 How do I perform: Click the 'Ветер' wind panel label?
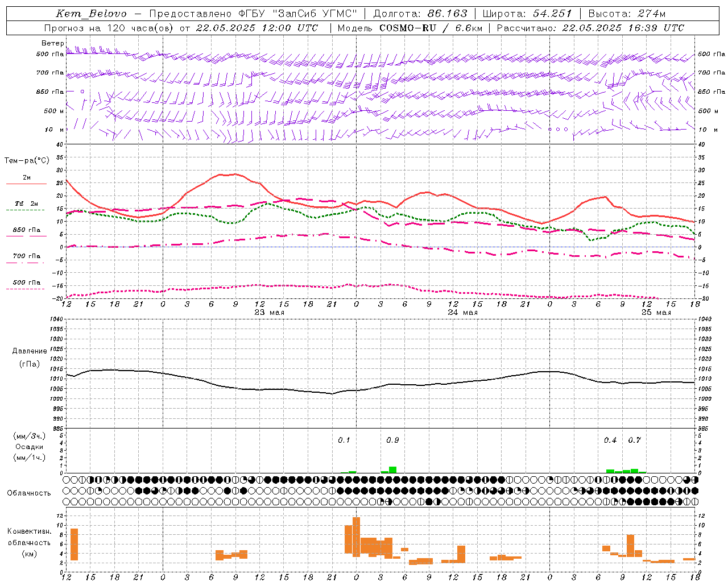(x=52, y=43)
